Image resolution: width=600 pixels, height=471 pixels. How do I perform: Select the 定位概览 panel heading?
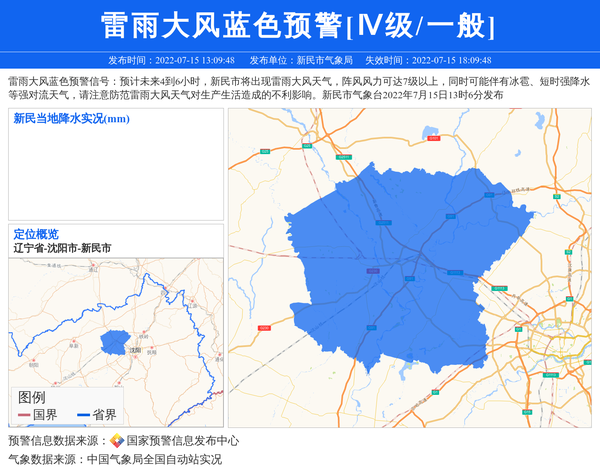(36, 234)
